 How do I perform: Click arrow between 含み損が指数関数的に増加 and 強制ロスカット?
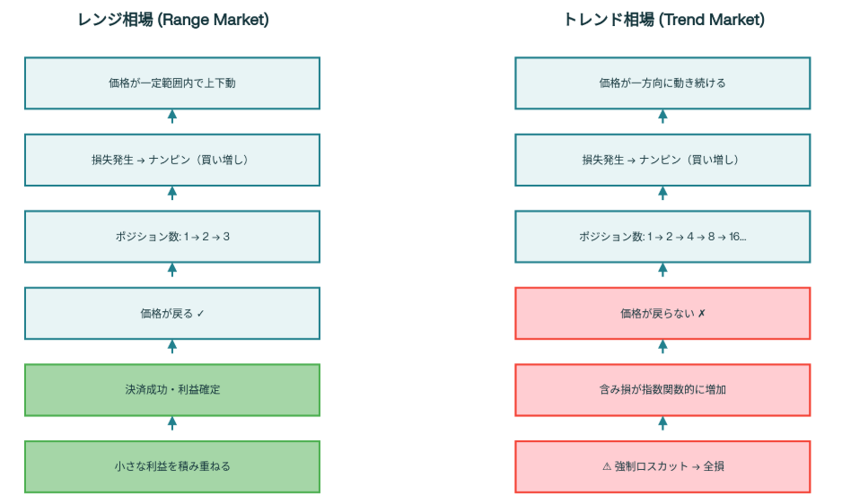pos(662,423)
